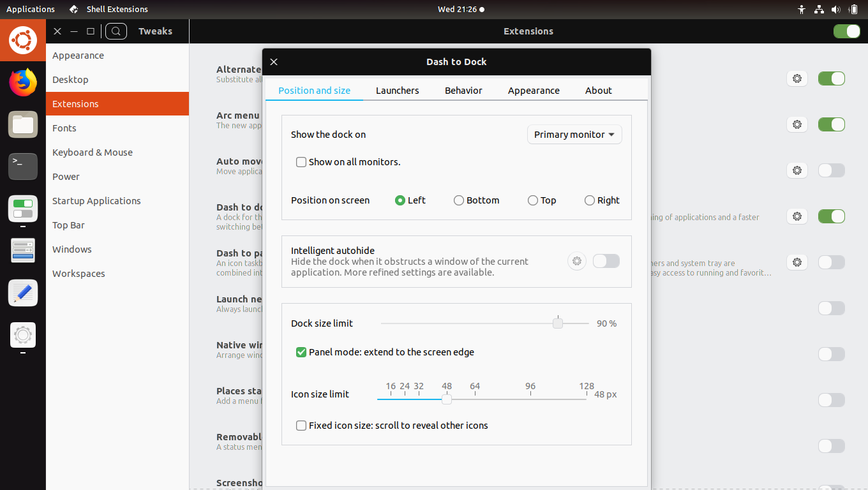Enable the Places status switch
The image size is (868, 490).
[x=832, y=400]
